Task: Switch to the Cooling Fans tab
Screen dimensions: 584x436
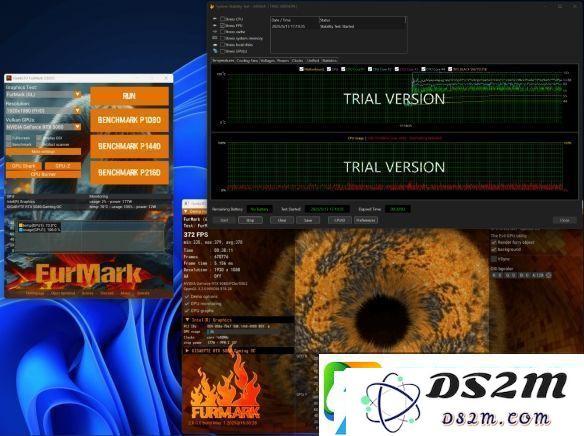Action: (247, 60)
